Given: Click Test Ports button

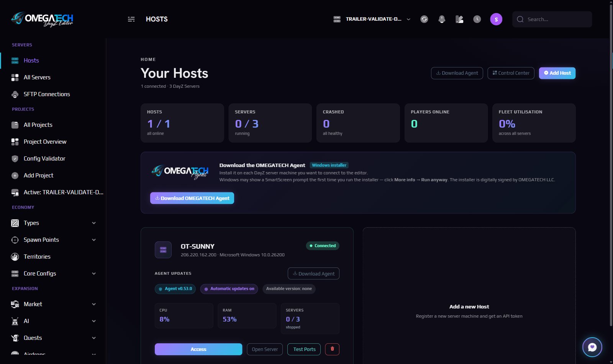Looking at the screenshot, I should coord(304,349).
